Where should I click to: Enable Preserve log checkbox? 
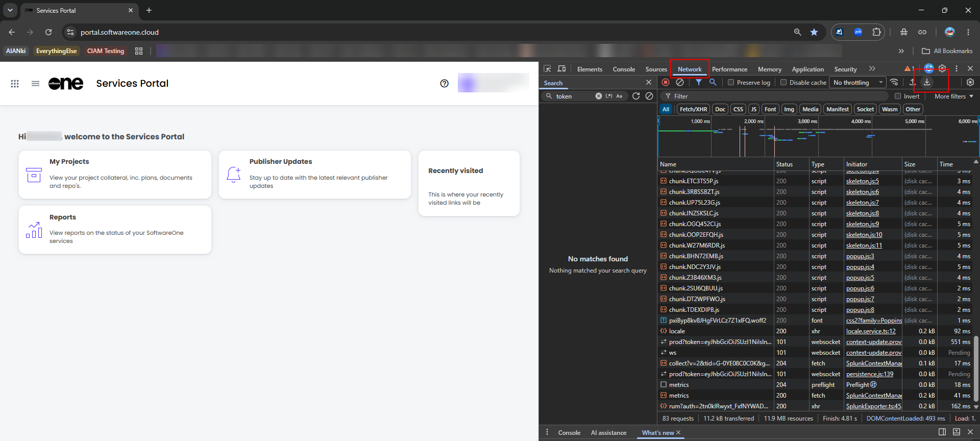click(x=730, y=82)
